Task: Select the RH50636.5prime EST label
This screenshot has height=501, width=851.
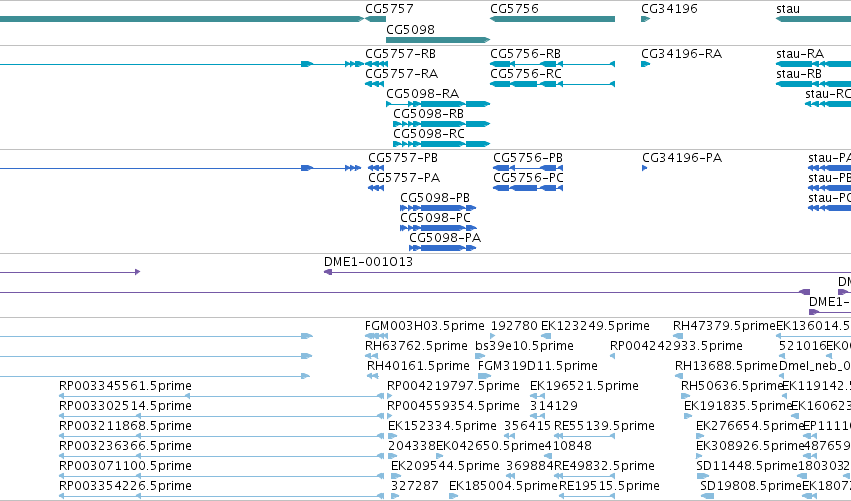Action: click(733, 386)
